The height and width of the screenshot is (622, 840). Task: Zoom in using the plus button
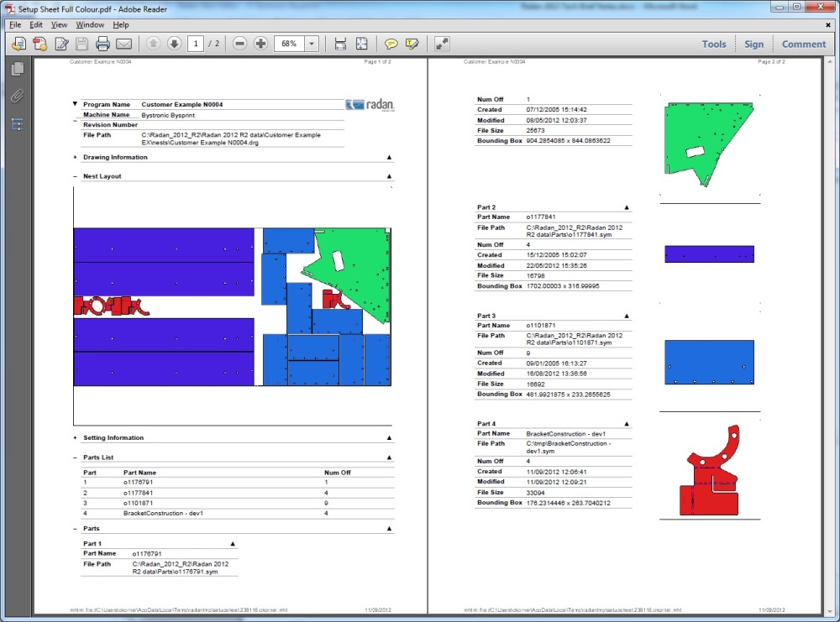[x=260, y=44]
